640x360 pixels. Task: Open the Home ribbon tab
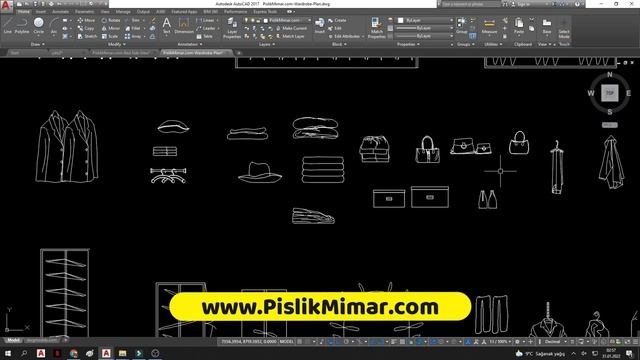pyautogui.click(x=24, y=12)
